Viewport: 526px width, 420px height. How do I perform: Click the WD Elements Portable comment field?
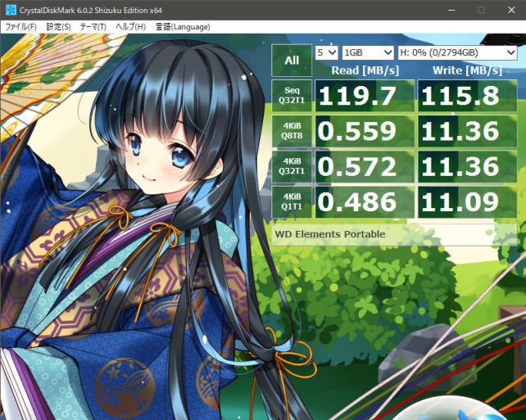(394, 234)
